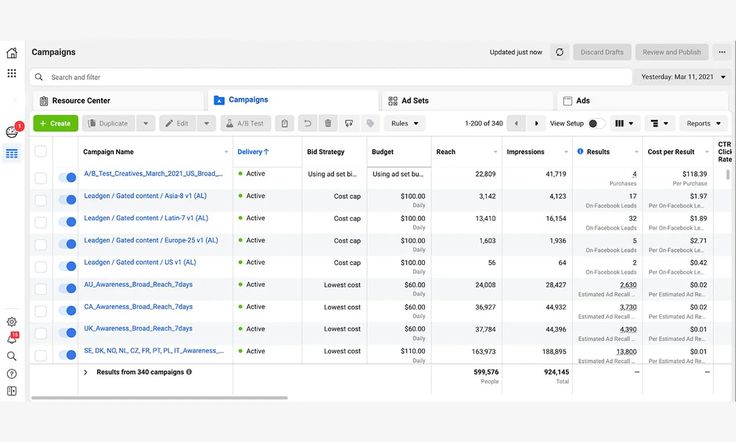Check the box for Leadgen Asia-8 campaign

click(x=41, y=199)
